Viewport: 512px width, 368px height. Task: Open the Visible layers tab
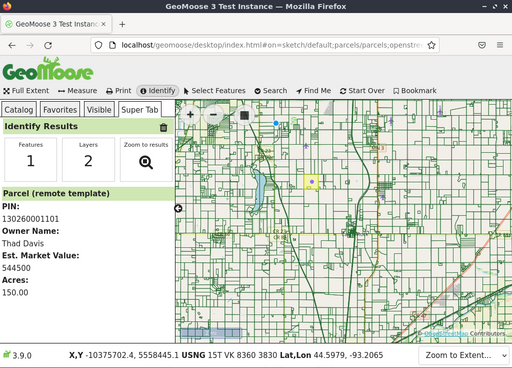point(99,110)
